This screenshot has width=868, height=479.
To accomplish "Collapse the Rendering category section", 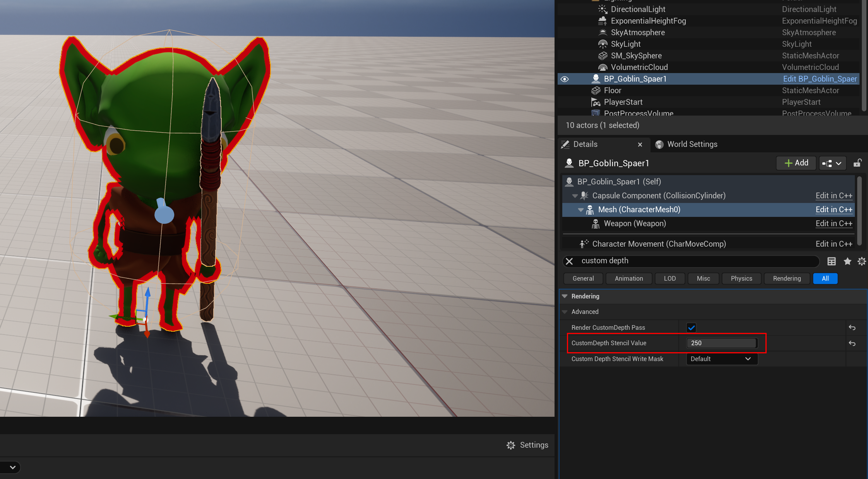I will pyautogui.click(x=565, y=296).
